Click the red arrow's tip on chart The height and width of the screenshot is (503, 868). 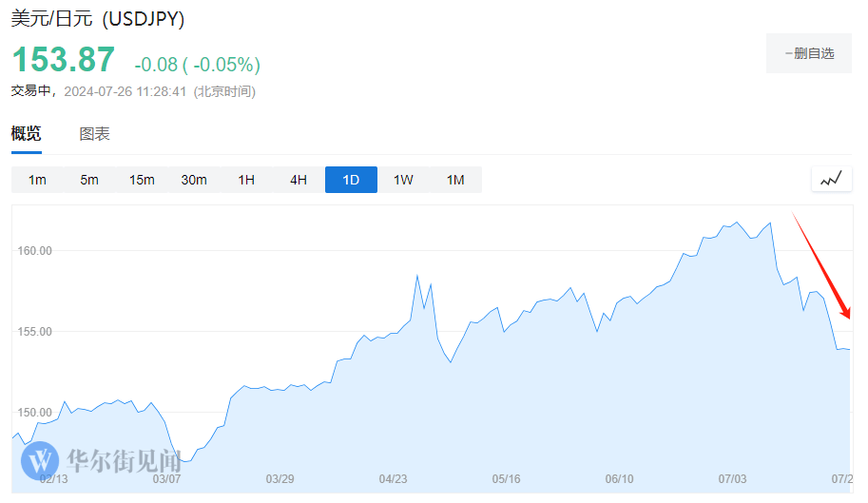pyautogui.click(x=848, y=318)
